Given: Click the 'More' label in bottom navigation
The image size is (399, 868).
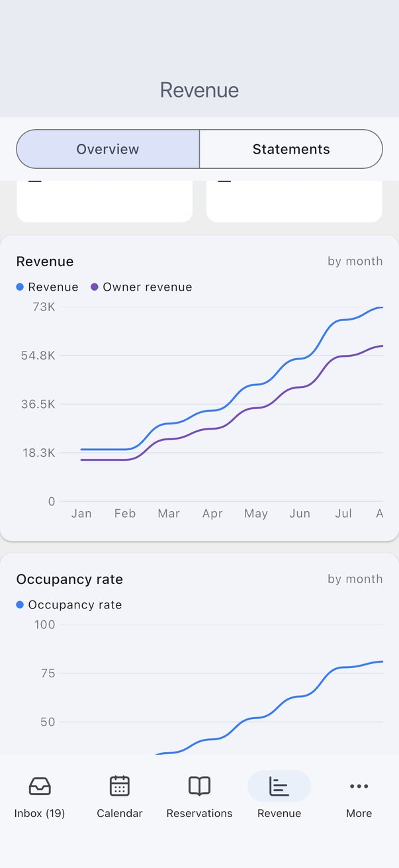Looking at the screenshot, I should click(x=359, y=813).
